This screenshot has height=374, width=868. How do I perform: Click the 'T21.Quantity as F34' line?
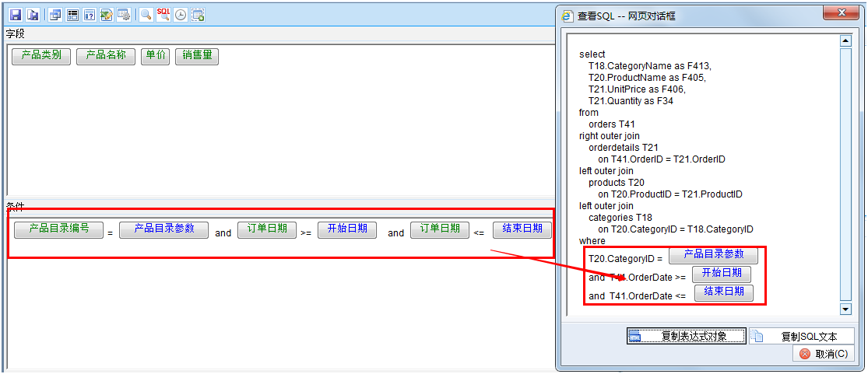631,101
